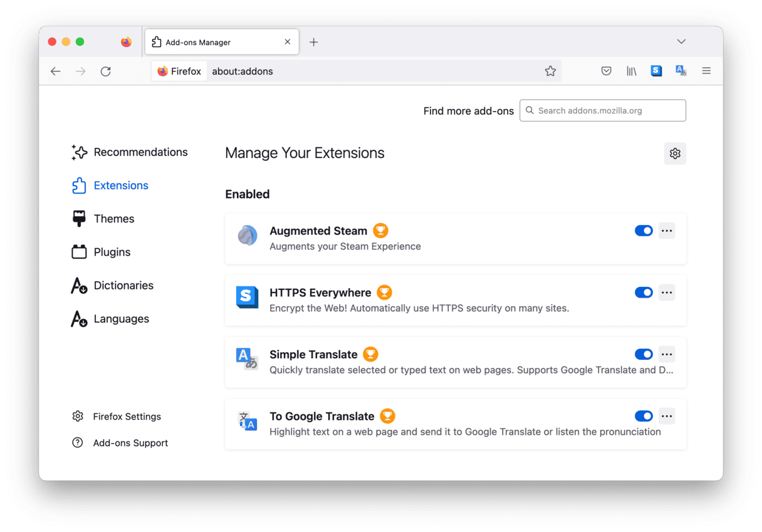Image resolution: width=762 pixels, height=532 pixels.
Task: Disable the HTTPS Everywhere extension
Action: [644, 293]
